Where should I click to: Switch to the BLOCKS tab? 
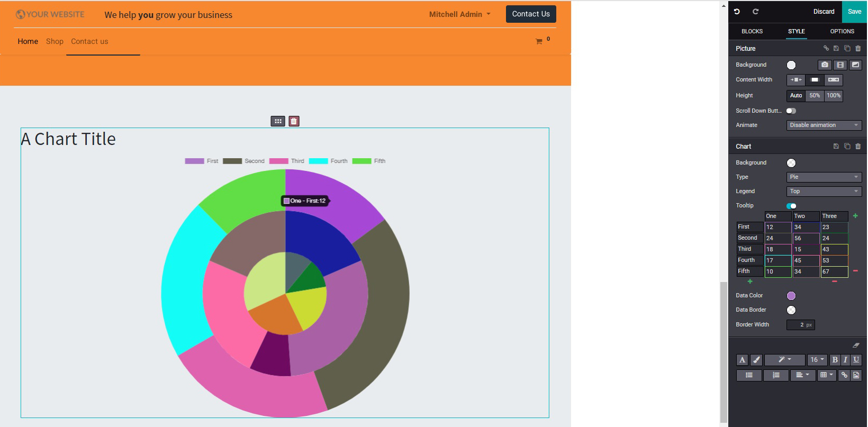click(752, 31)
